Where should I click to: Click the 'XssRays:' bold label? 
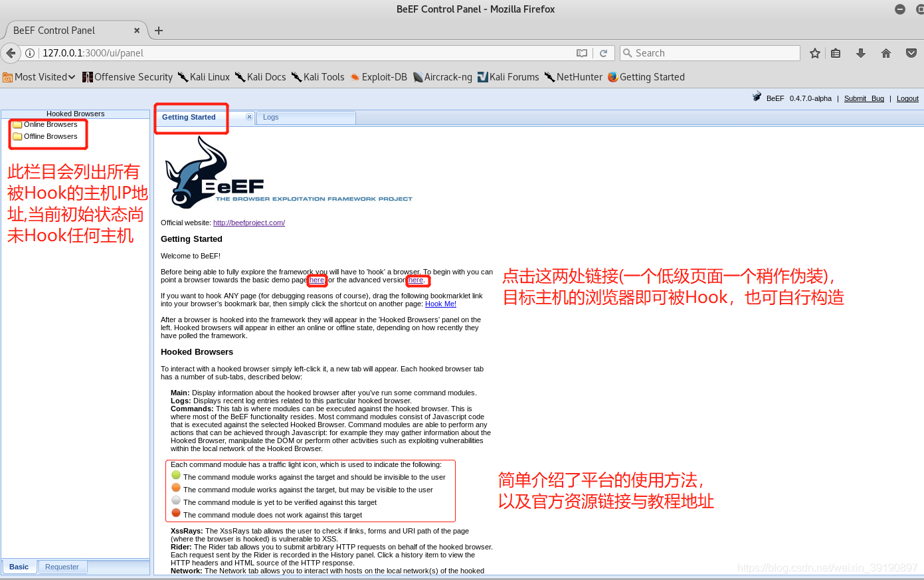point(187,531)
